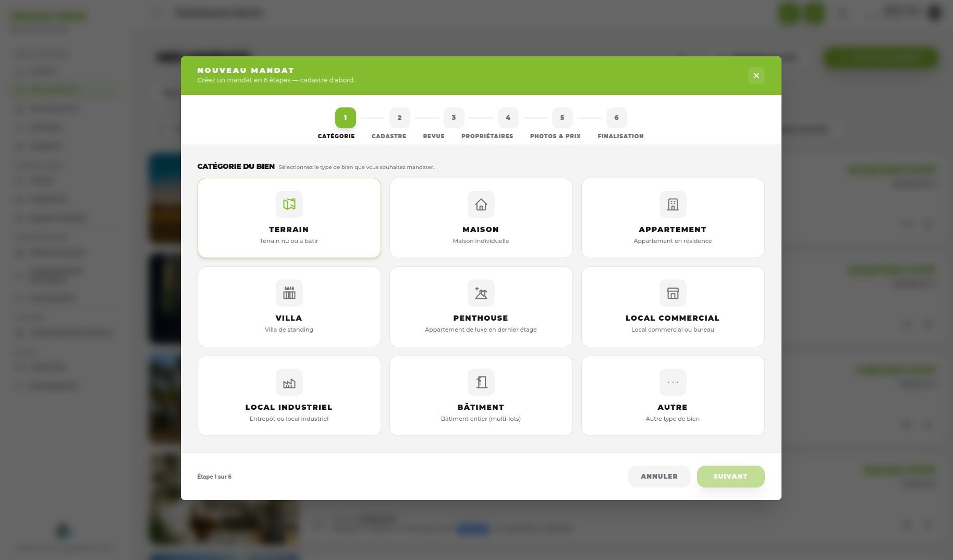
Task: Select the Local Commercial store icon
Action: click(673, 293)
